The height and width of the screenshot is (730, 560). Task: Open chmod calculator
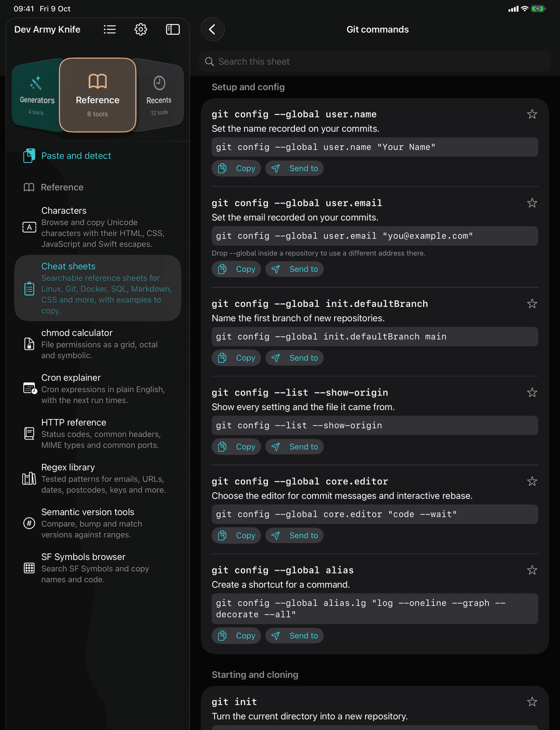(98, 344)
